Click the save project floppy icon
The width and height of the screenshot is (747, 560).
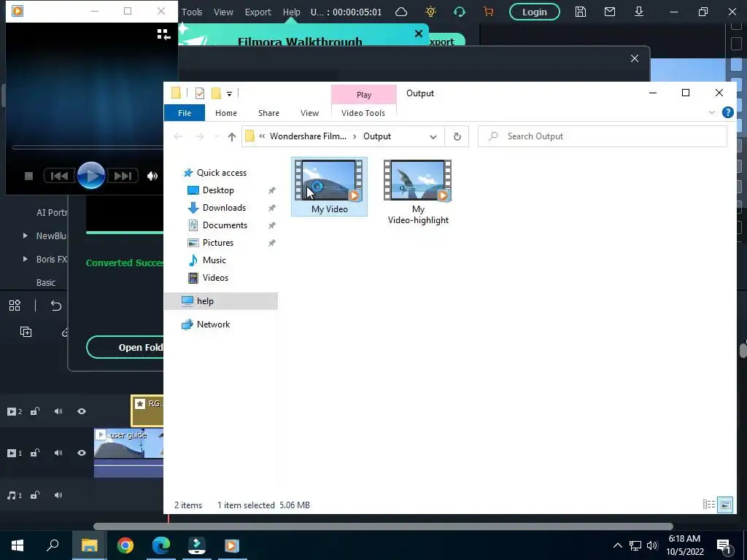click(x=580, y=12)
